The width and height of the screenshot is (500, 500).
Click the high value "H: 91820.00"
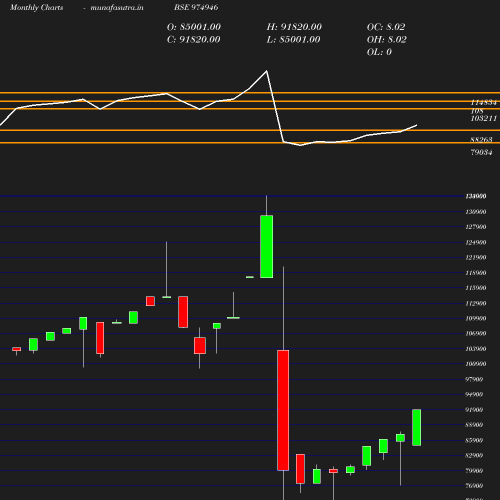pos(294,27)
